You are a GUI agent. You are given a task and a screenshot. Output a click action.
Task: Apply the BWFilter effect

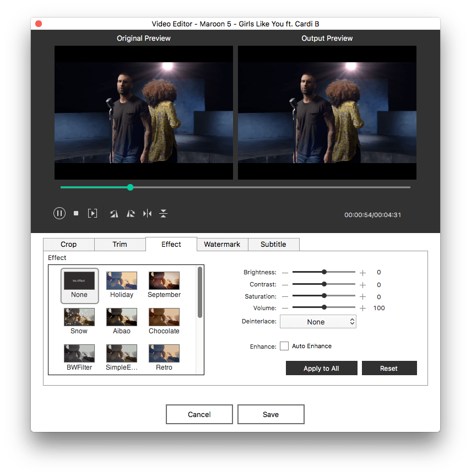click(79, 358)
